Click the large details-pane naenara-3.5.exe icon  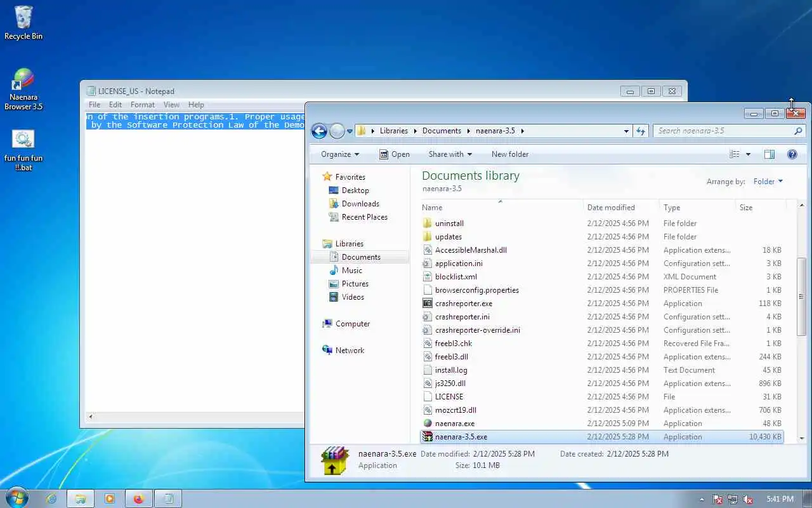(x=334, y=460)
